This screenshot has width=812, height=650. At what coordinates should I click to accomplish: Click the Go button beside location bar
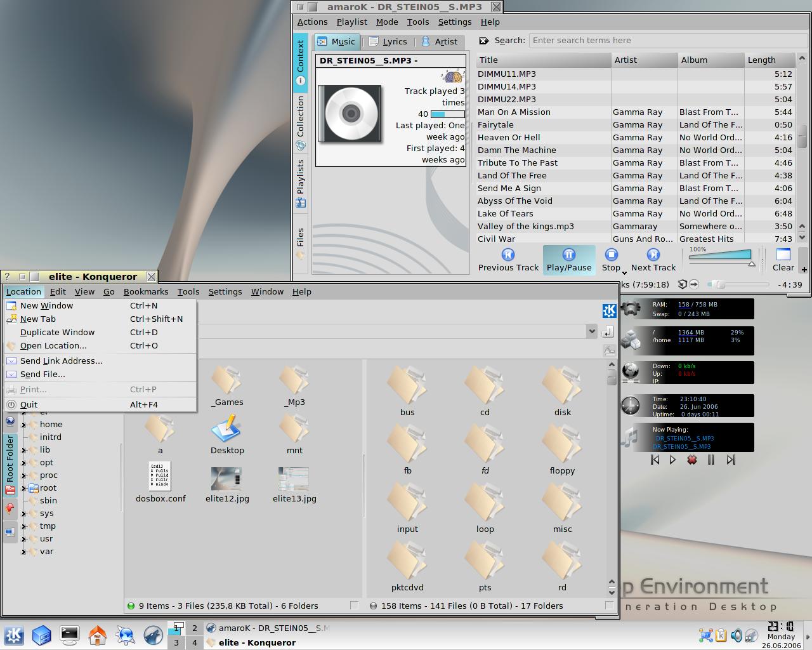(x=608, y=331)
